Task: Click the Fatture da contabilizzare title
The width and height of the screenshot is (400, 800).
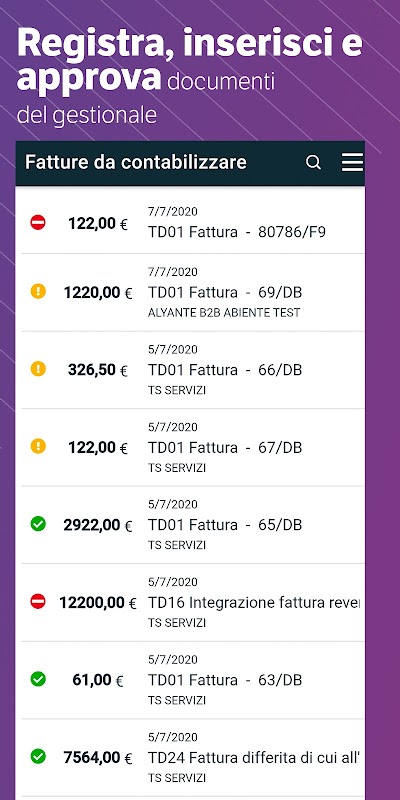Action: [x=136, y=162]
